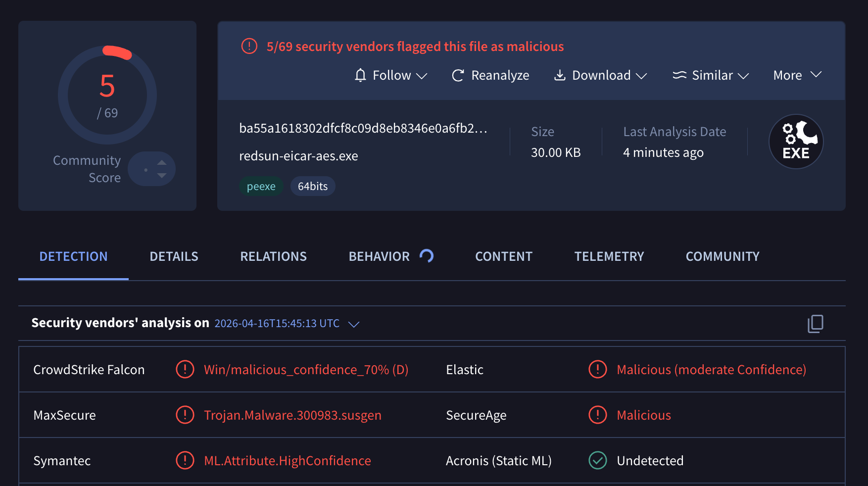Open the RELATIONS tab
The width and height of the screenshot is (868, 486).
point(273,256)
